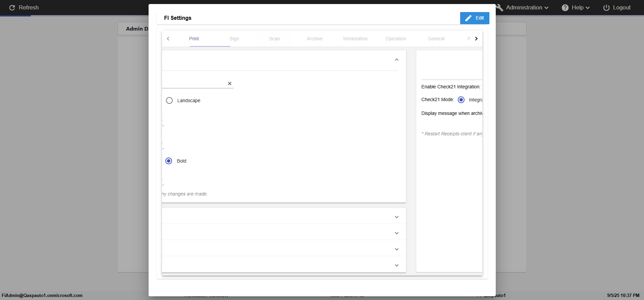Clear the text field using X icon
Viewport: 644px width, 300px height.
tap(230, 84)
